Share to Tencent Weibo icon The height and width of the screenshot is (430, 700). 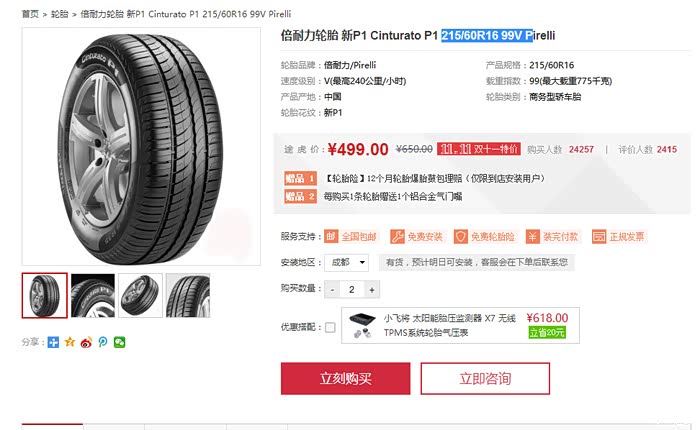pyautogui.click(x=103, y=342)
